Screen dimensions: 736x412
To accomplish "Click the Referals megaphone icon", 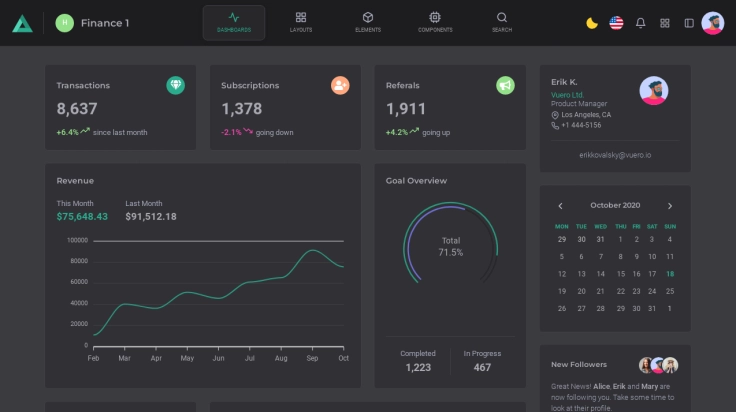I will [505, 86].
